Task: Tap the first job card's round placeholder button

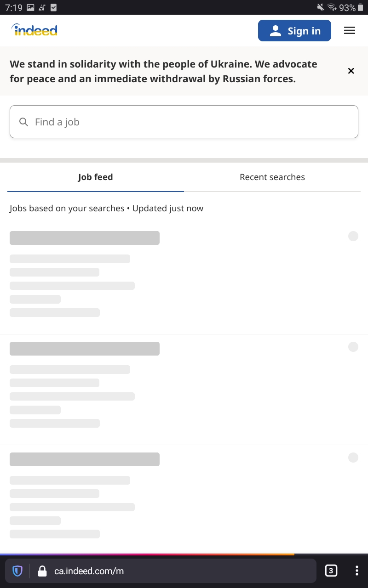Action: coord(353,236)
